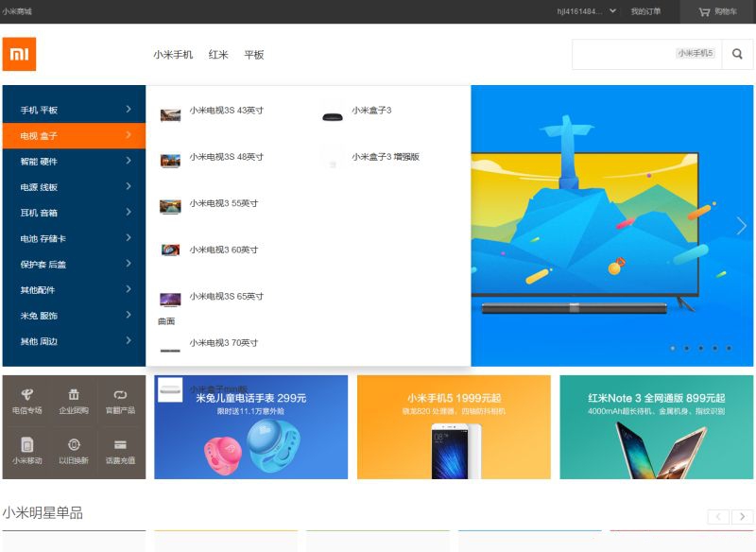The image size is (756, 552).
Task: Open 小米盒子3 增强版 product link
Action: coord(386,157)
